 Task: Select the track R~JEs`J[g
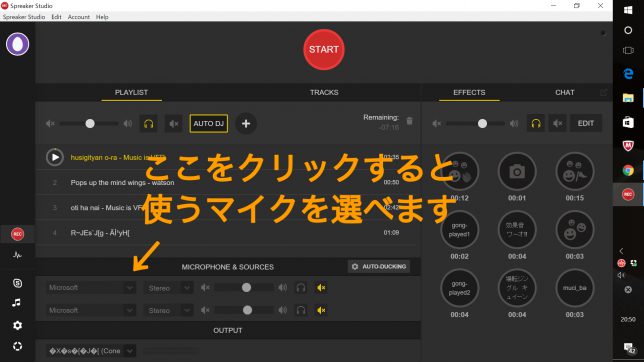[x=100, y=233]
